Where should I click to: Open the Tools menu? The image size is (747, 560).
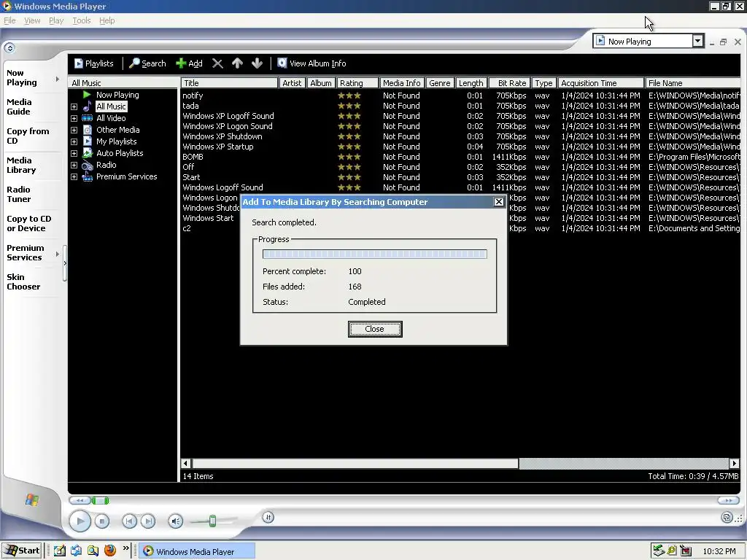pos(82,20)
